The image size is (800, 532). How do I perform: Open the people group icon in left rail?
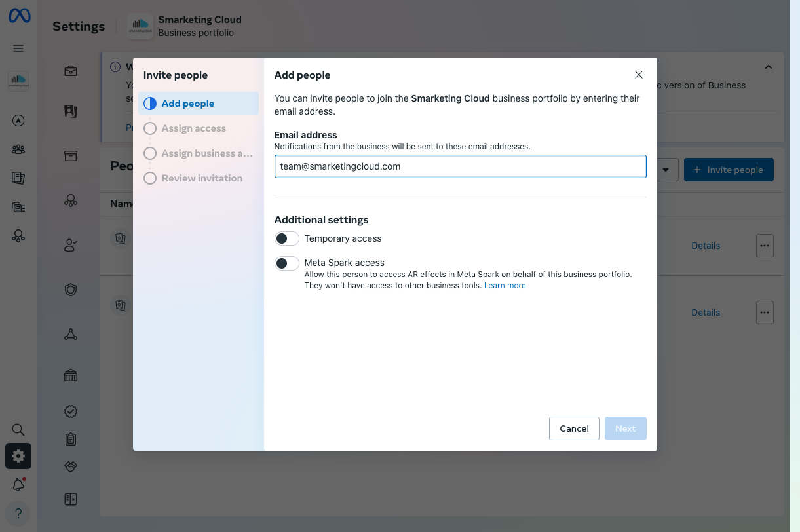tap(18, 149)
